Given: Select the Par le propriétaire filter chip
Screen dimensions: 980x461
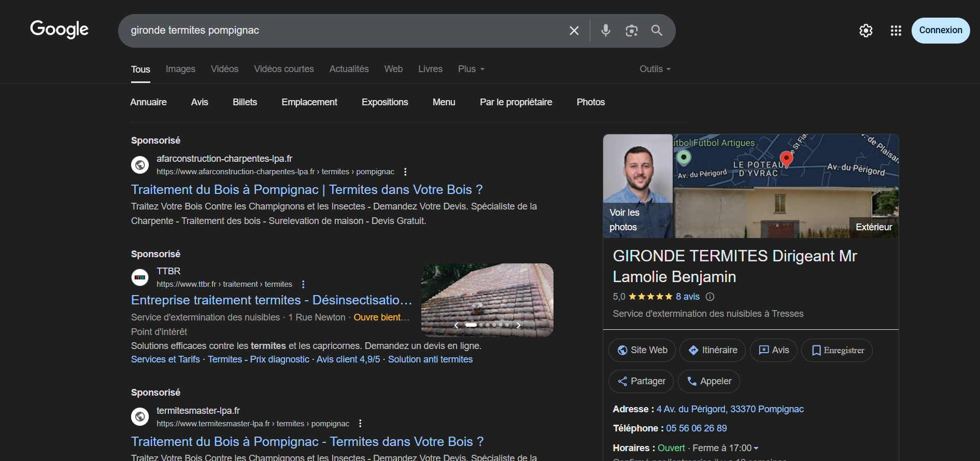Looking at the screenshot, I should coord(516,102).
